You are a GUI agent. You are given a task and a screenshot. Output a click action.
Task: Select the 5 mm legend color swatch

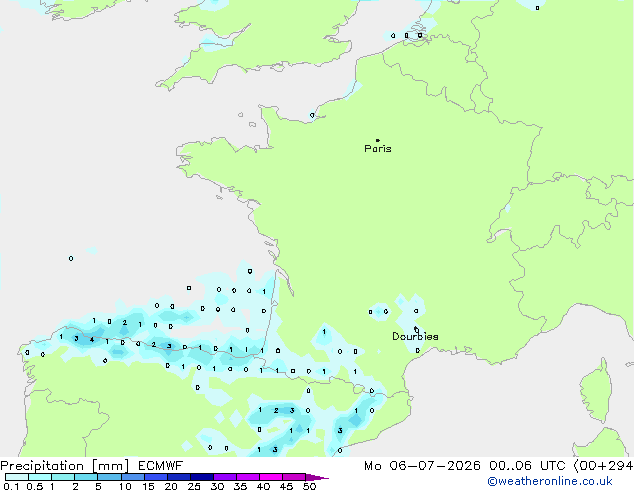tap(109, 477)
